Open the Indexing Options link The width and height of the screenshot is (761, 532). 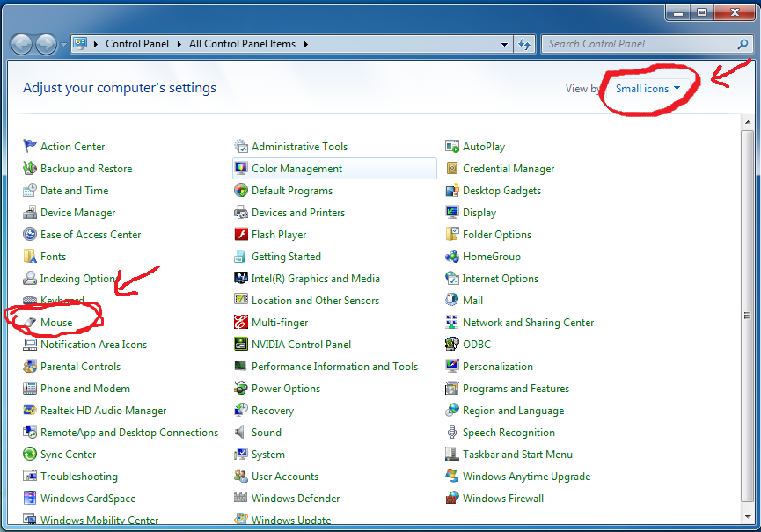point(78,279)
